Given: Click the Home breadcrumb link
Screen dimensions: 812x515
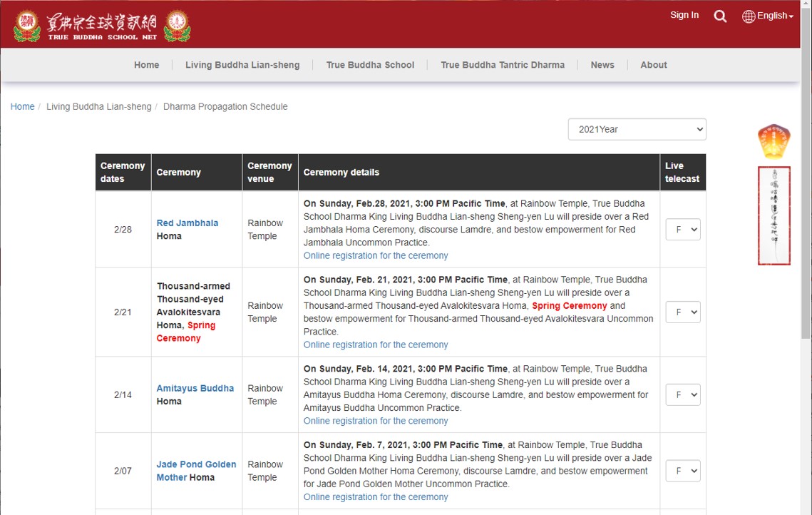Looking at the screenshot, I should pyautogui.click(x=22, y=106).
